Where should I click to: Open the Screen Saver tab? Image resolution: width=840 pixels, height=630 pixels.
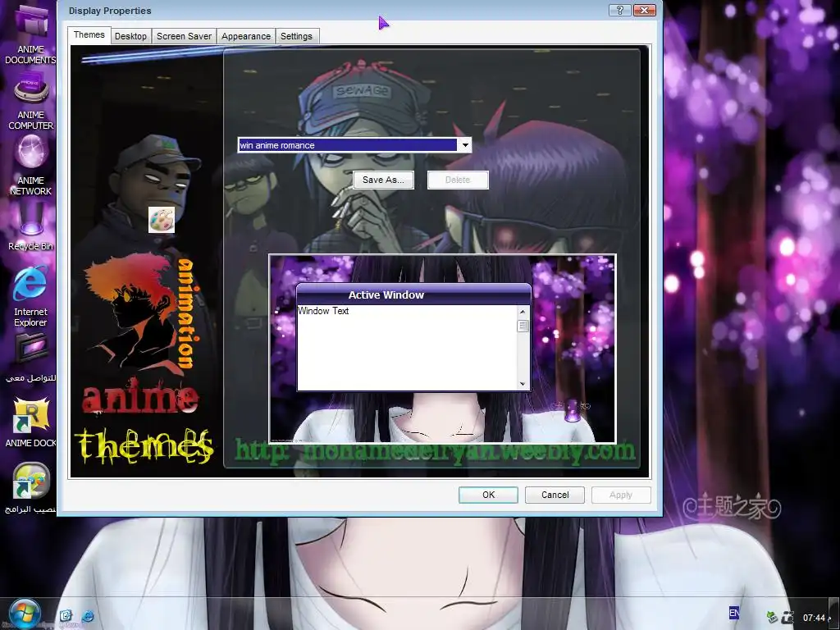pyautogui.click(x=184, y=36)
